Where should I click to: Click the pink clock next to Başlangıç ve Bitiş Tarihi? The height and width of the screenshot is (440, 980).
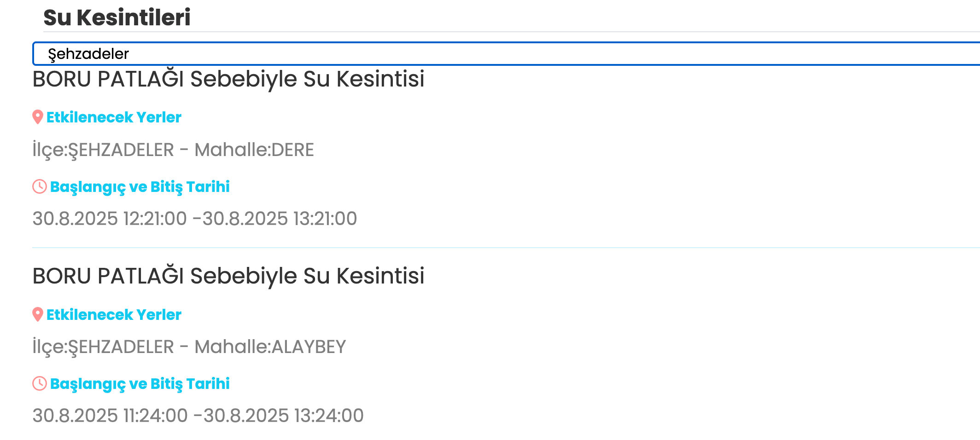coord(39,186)
